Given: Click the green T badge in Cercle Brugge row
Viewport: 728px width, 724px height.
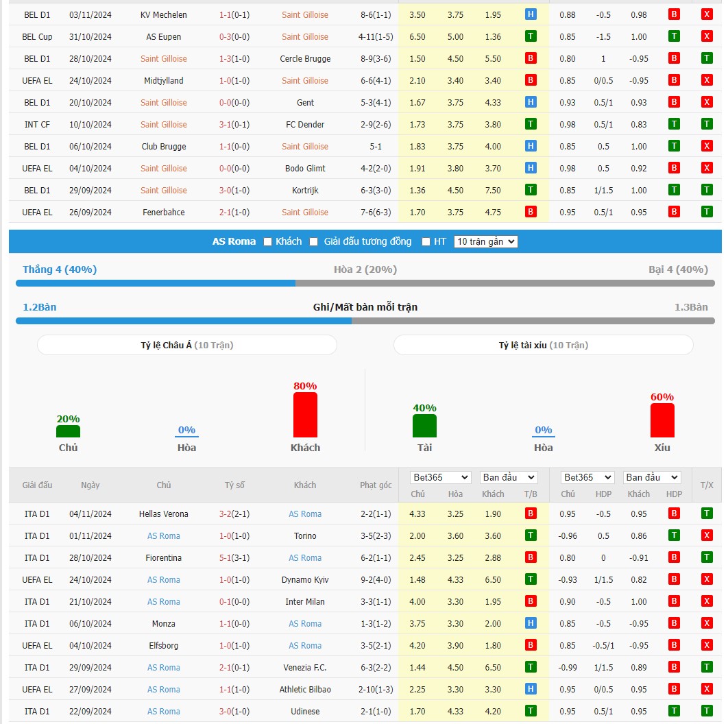Looking at the screenshot, I should [x=707, y=58].
